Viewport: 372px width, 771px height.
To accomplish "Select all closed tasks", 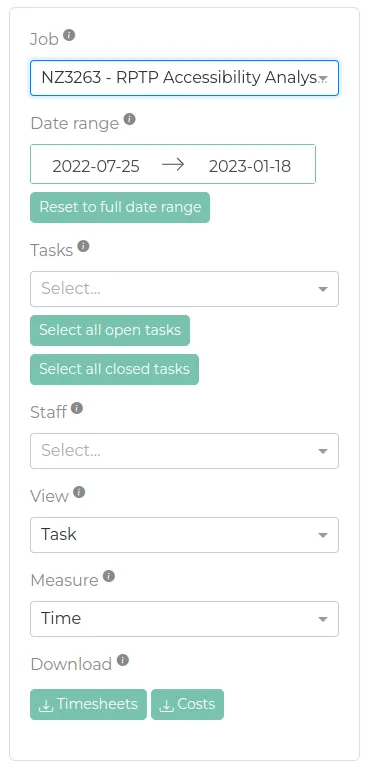I will [x=114, y=369].
